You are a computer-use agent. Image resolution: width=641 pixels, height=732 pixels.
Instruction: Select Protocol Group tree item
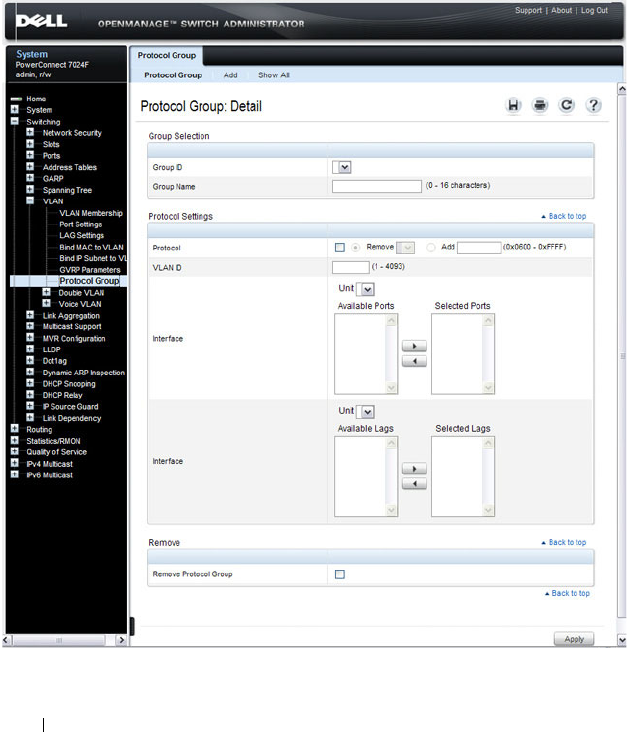coord(89,281)
